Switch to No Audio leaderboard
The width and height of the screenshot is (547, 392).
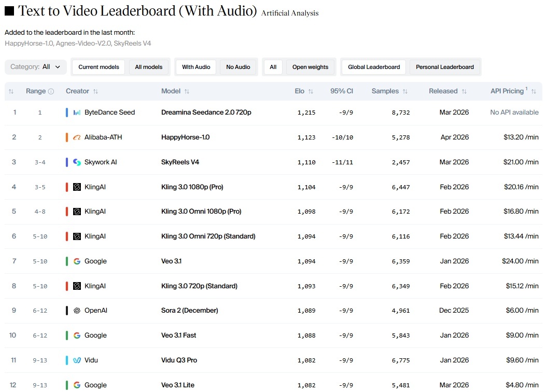pos(238,67)
